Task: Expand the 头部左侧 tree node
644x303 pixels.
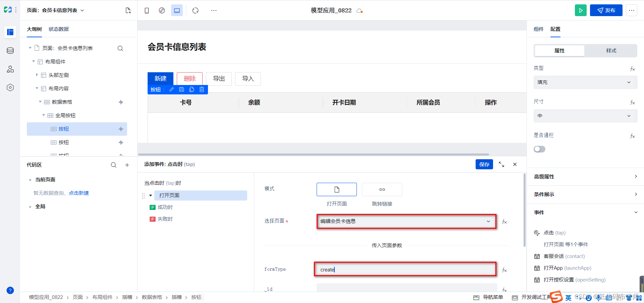Action: (37, 75)
